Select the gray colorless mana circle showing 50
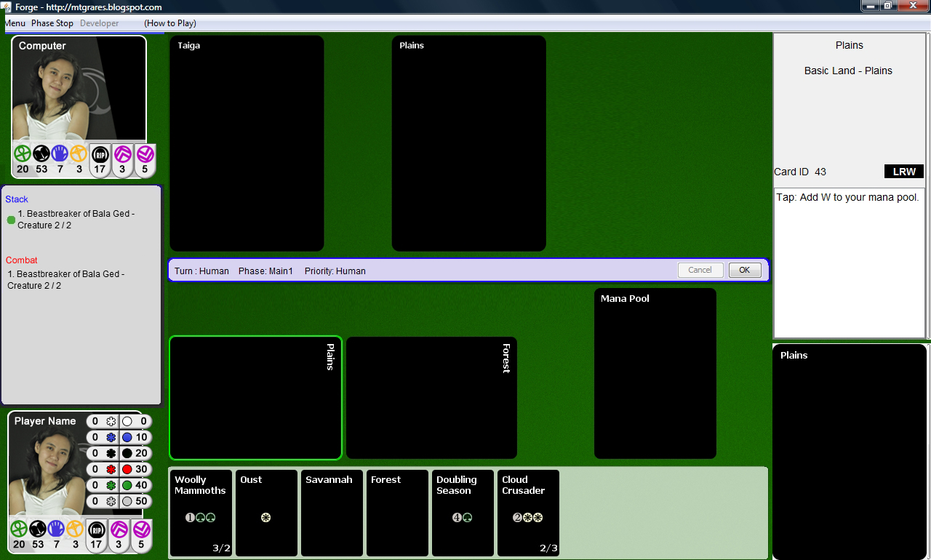This screenshot has height=560, width=931. point(127,501)
